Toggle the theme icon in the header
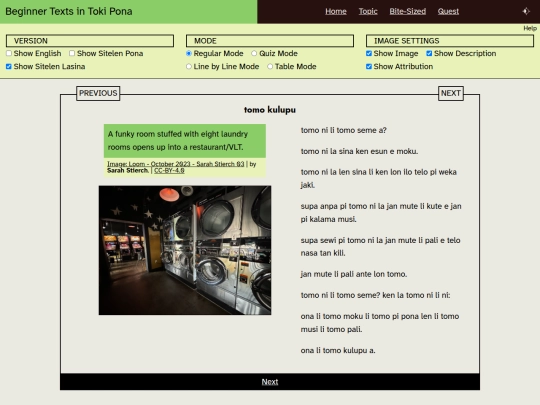540x405 pixels. (x=526, y=11)
